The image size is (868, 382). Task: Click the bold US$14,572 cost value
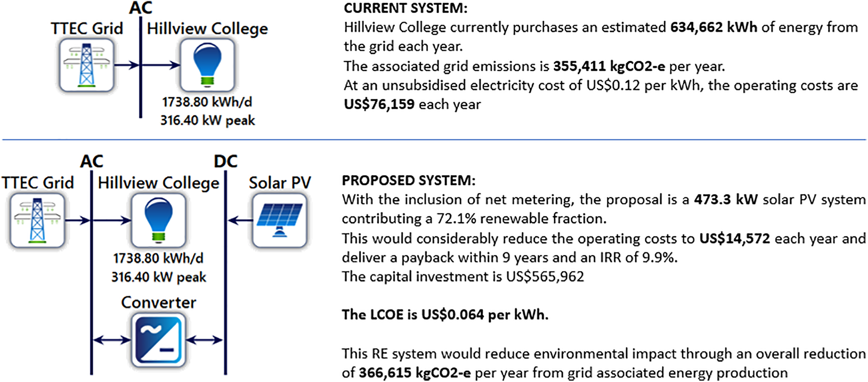pos(735,238)
